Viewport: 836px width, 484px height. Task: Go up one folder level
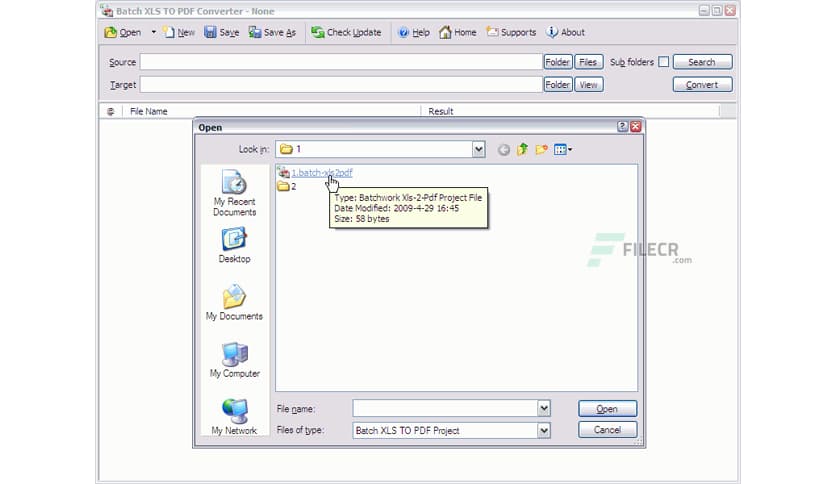pos(522,149)
